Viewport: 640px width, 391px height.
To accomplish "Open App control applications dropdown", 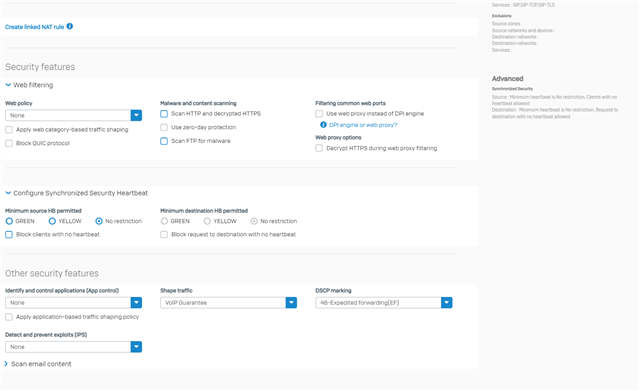I will tap(73, 303).
